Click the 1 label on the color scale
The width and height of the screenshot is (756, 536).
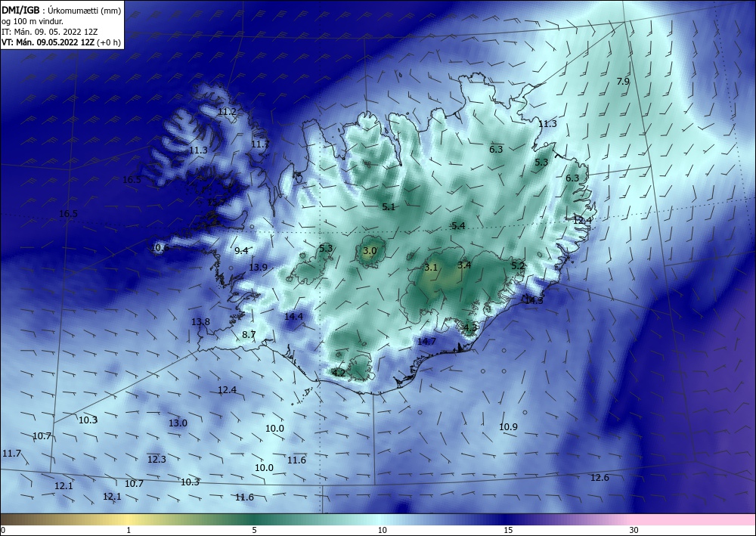129,530
